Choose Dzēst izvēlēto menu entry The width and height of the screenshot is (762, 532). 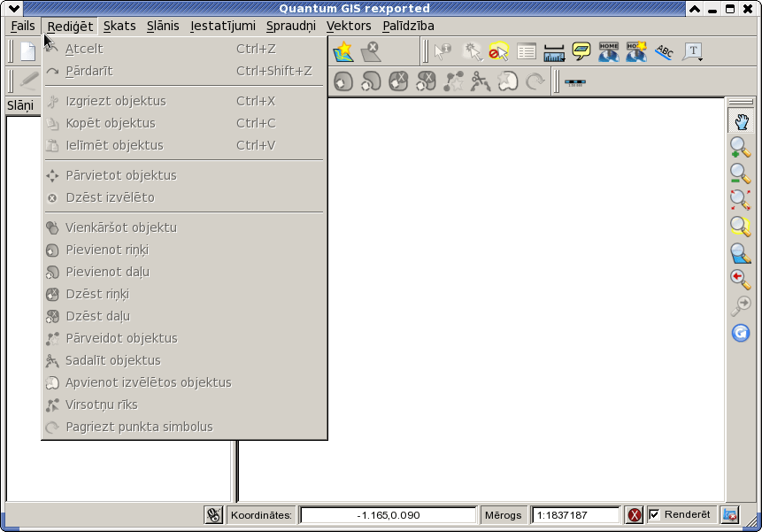pyautogui.click(x=184, y=197)
